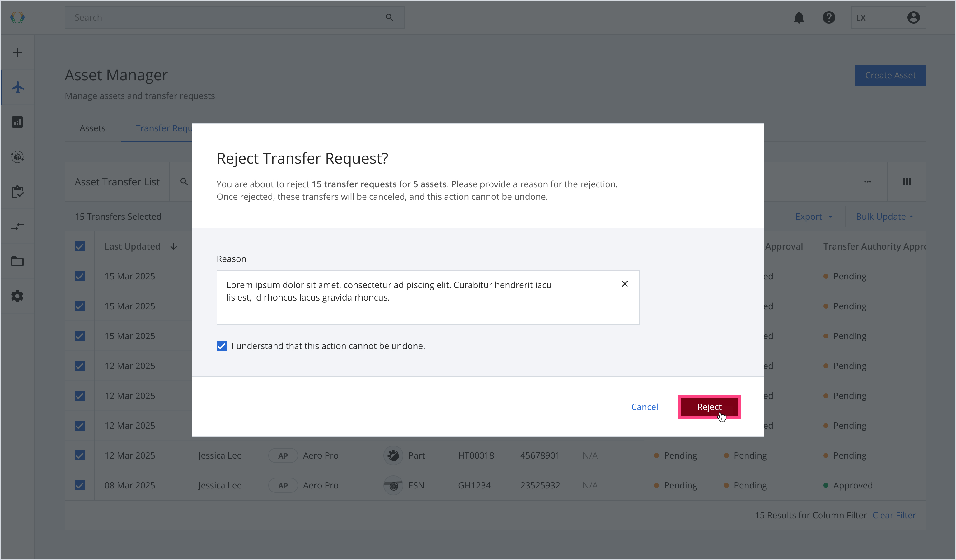Image resolution: width=956 pixels, height=560 pixels.
Task: Click Jessica Lee in the 12 Mar row
Action: (x=220, y=455)
